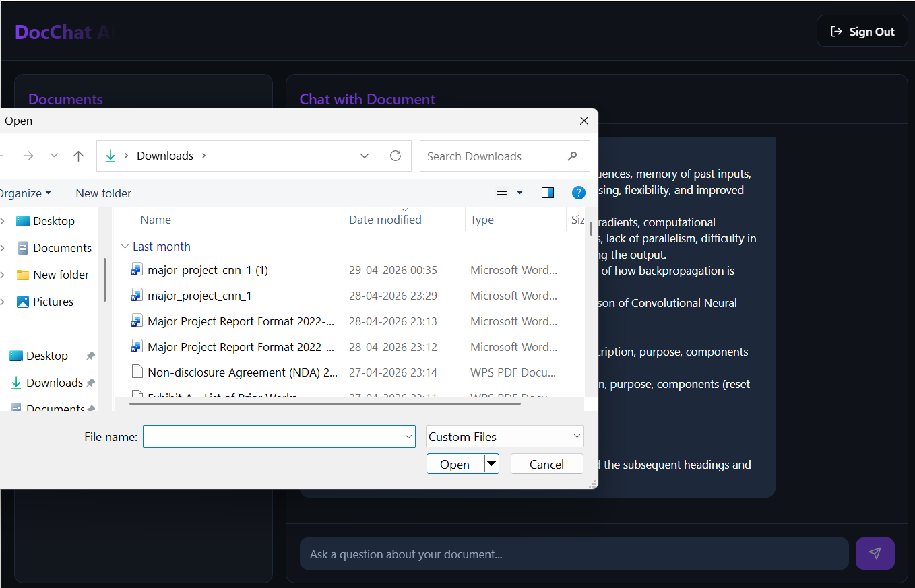Refresh the Downloads folder listing
Viewport: 915px width, 588px height.
[396, 156]
